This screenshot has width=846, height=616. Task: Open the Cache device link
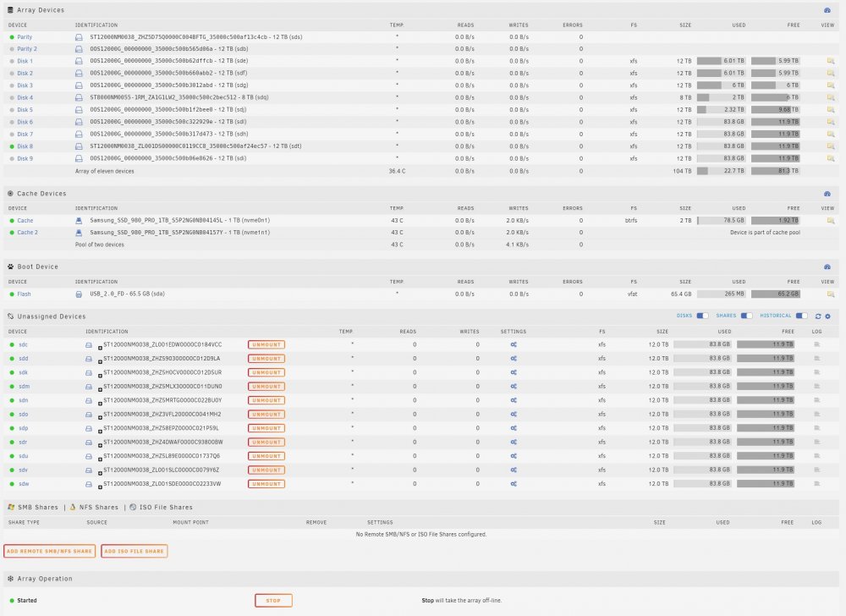pos(25,221)
